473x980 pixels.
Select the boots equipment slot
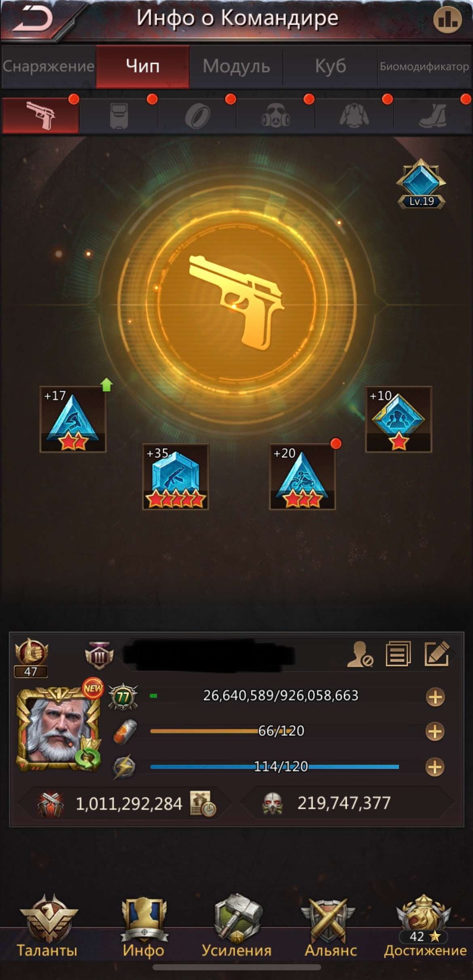coord(433,116)
